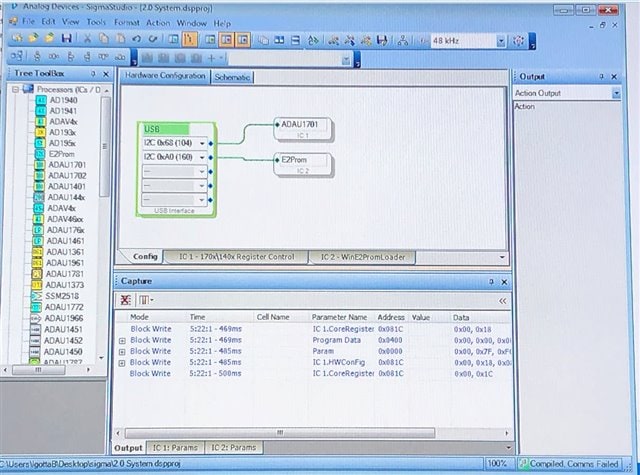Close the Capture panel

click(504, 282)
